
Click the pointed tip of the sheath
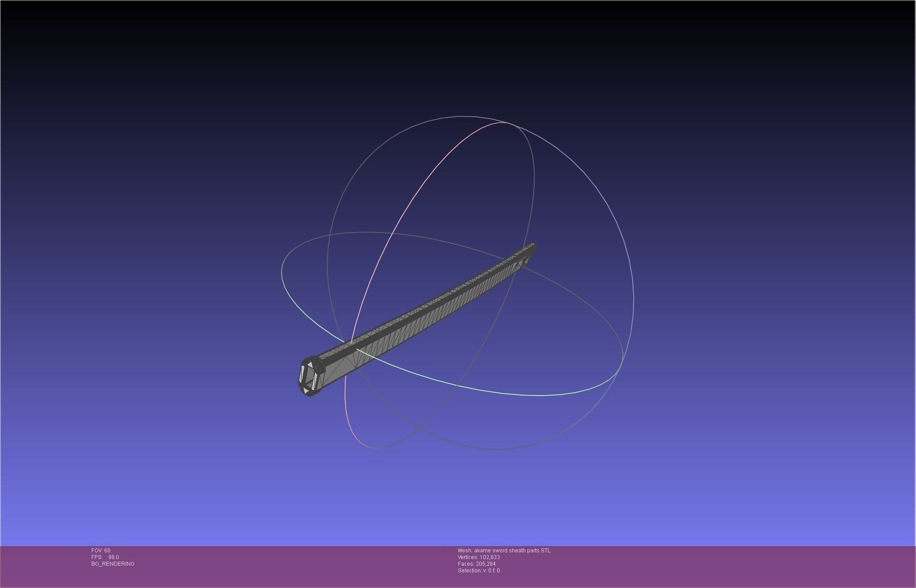[533, 246]
